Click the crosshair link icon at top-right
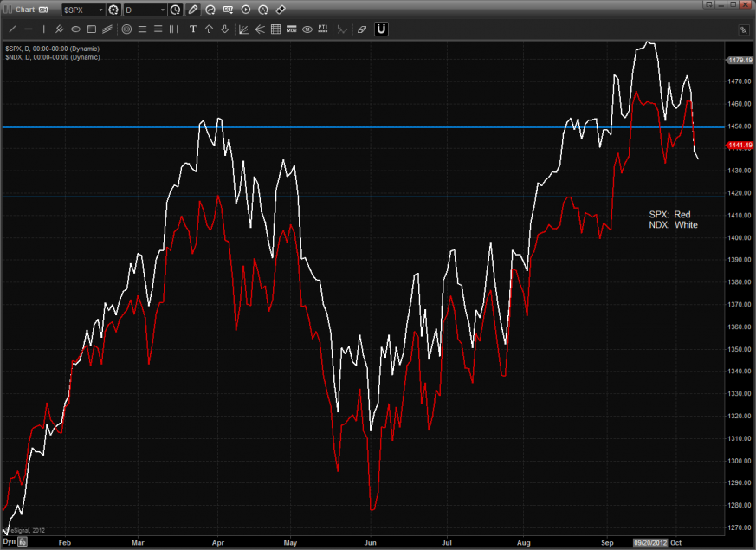 click(x=744, y=30)
